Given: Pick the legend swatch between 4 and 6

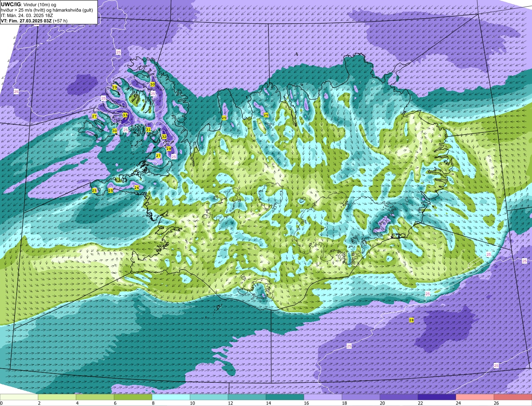Looking at the screenshot, I should 95,397.
